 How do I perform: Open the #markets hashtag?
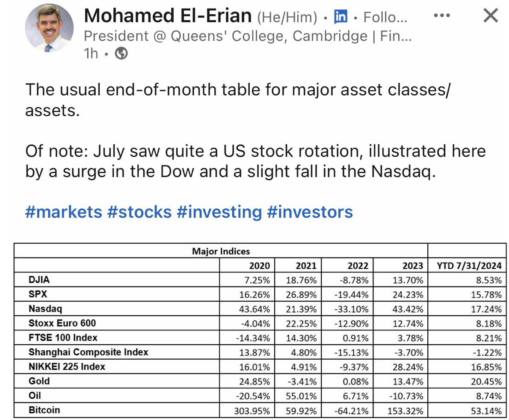click(64, 212)
